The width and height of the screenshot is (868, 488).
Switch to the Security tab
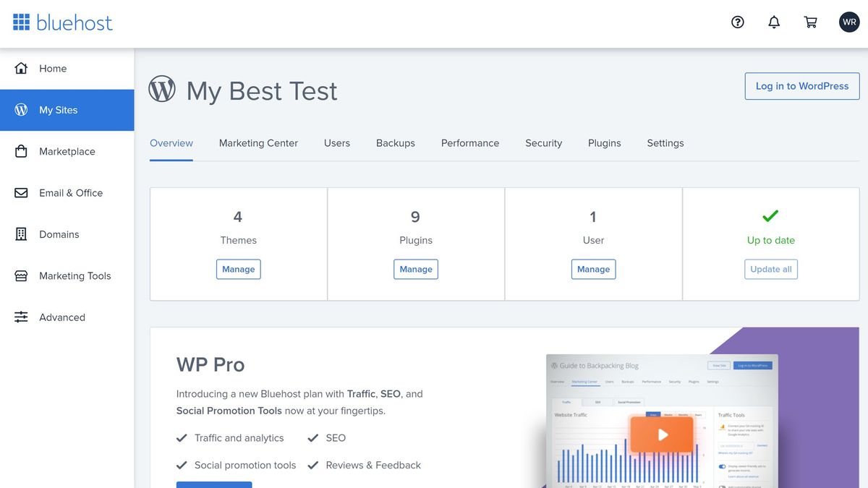click(544, 143)
